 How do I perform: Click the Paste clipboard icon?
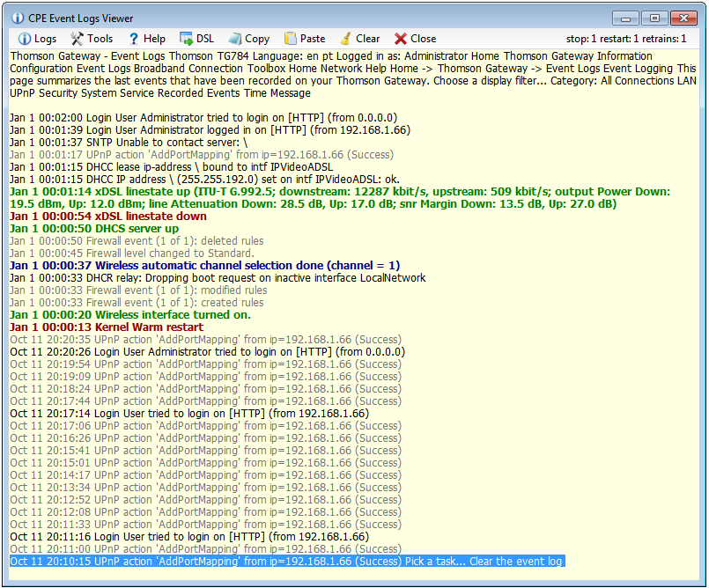(304, 39)
